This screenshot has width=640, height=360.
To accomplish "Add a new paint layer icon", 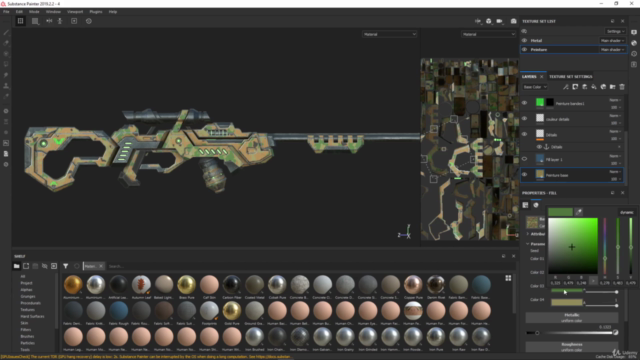I will pos(584,87).
